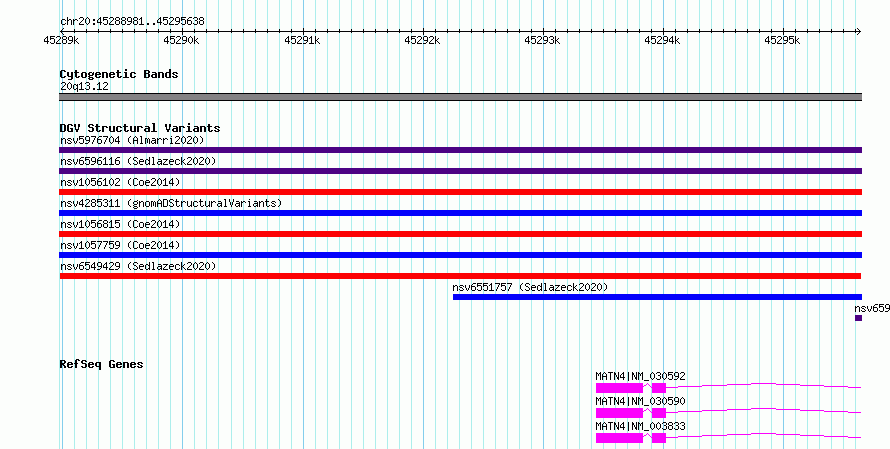Click the Cytogenetic Bands track title

[x=119, y=74]
